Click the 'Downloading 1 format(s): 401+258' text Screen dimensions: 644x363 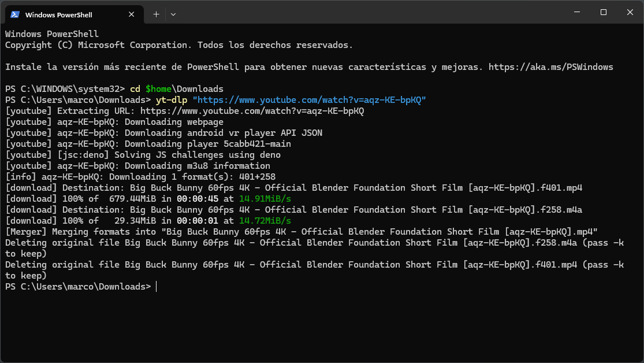[192, 177]
